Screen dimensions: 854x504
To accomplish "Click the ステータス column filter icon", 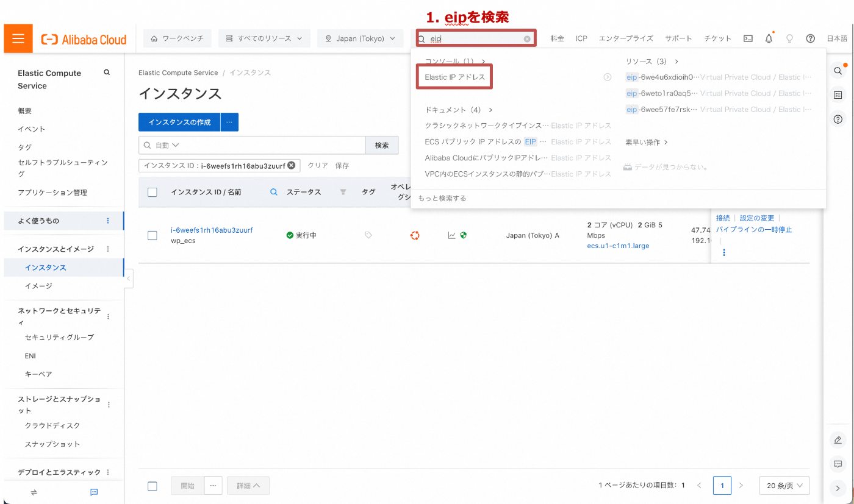I will click(343, 192).
